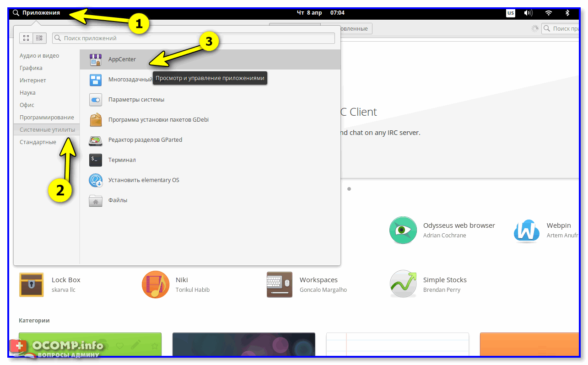Launch the GParted partition editor

(x=145, y=140)
